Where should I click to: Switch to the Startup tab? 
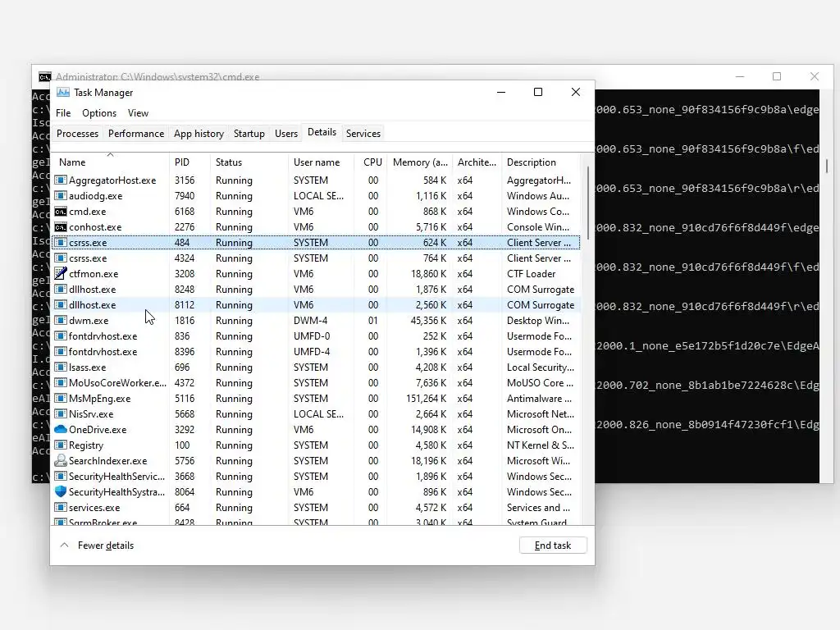coord(249,134)
